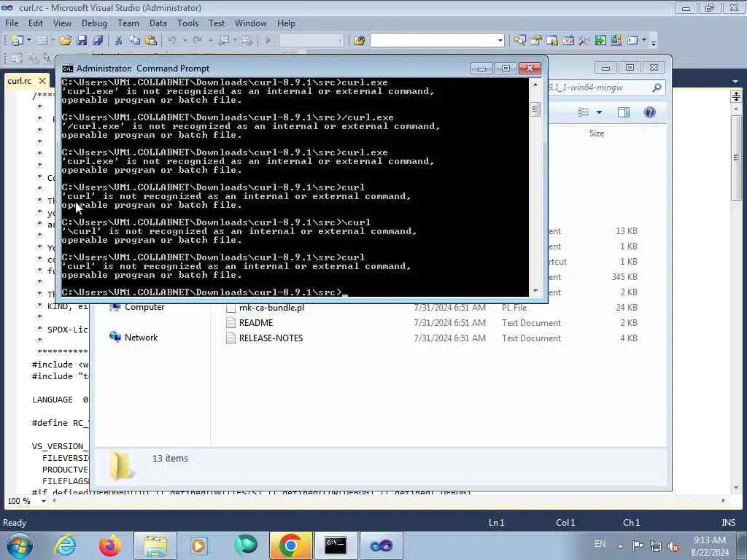Click the EN language indicator
The image size is (747, 560).
click(x=600, y=544)
